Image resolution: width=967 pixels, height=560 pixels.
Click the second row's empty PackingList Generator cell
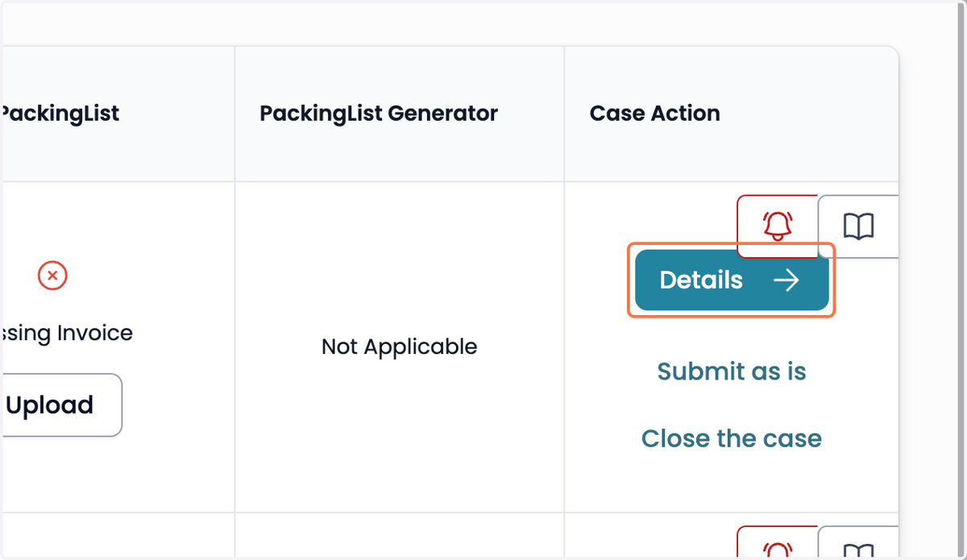[400, 536]
